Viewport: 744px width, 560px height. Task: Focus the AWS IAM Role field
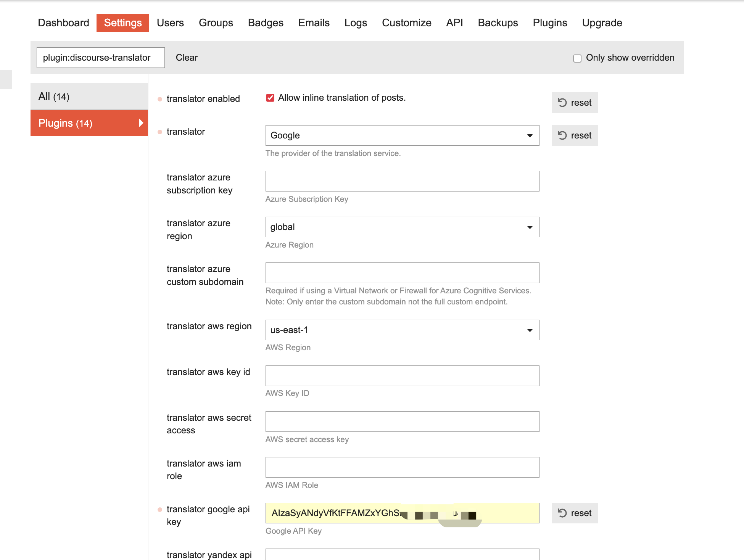pyautogui.click(x=402, y=467)
